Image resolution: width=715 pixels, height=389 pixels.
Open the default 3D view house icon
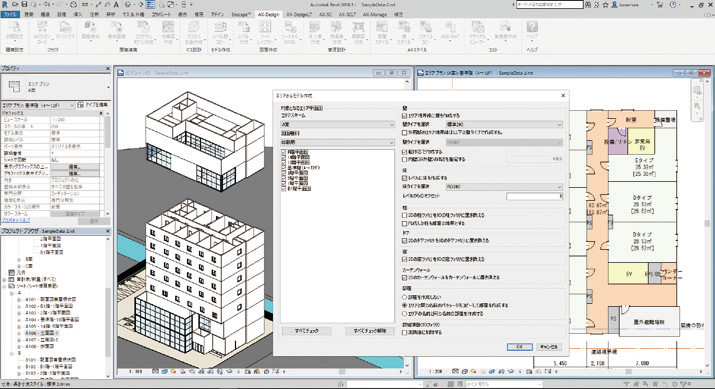click(x=129, y=5)
